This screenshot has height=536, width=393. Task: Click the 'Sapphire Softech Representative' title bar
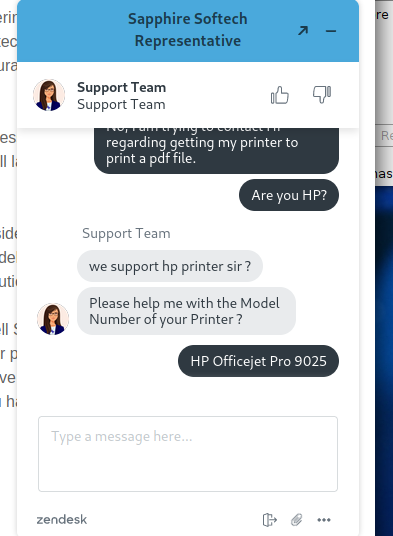tap(188, 30)
